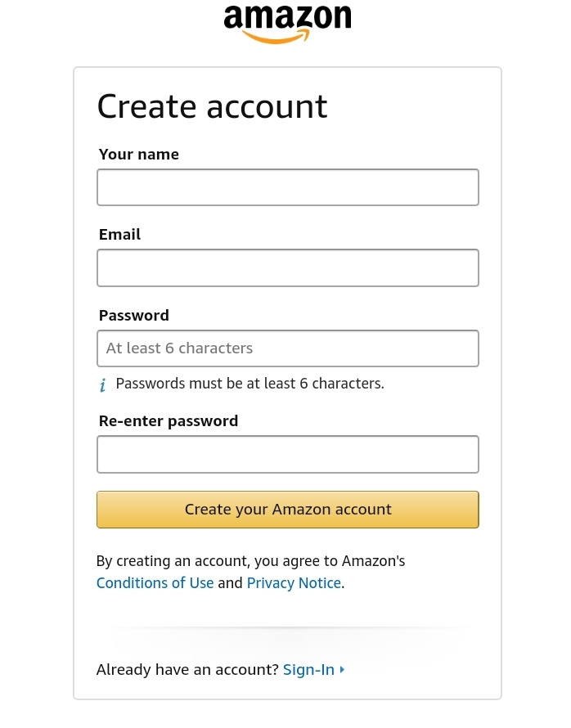Open the Privacy Notice link

tap(294, 583)
